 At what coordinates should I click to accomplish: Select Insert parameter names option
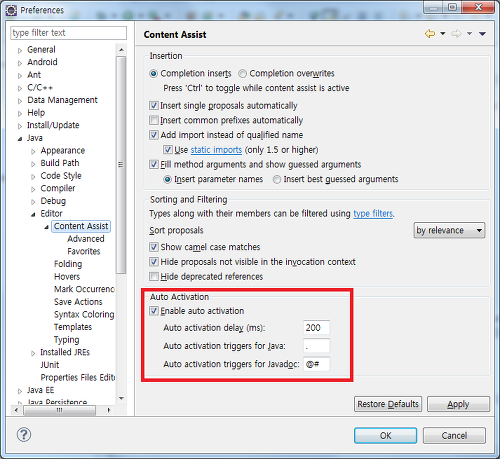point(167,179)
